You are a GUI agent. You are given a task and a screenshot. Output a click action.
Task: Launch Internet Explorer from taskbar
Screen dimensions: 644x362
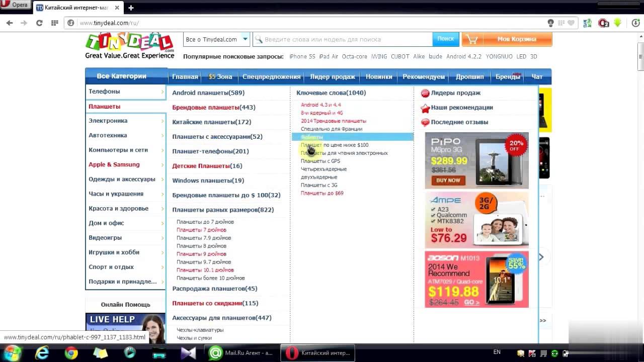tap(42, 353)
